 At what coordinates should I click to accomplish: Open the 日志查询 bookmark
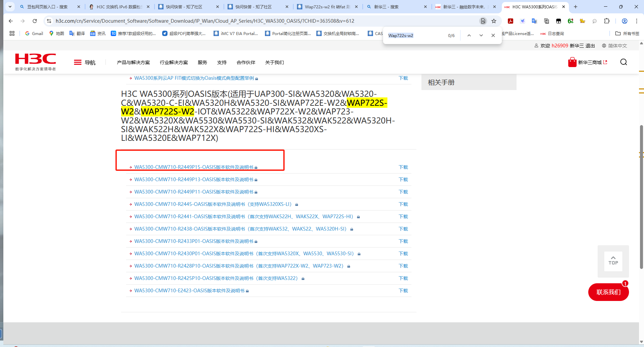tap(552, 33)
